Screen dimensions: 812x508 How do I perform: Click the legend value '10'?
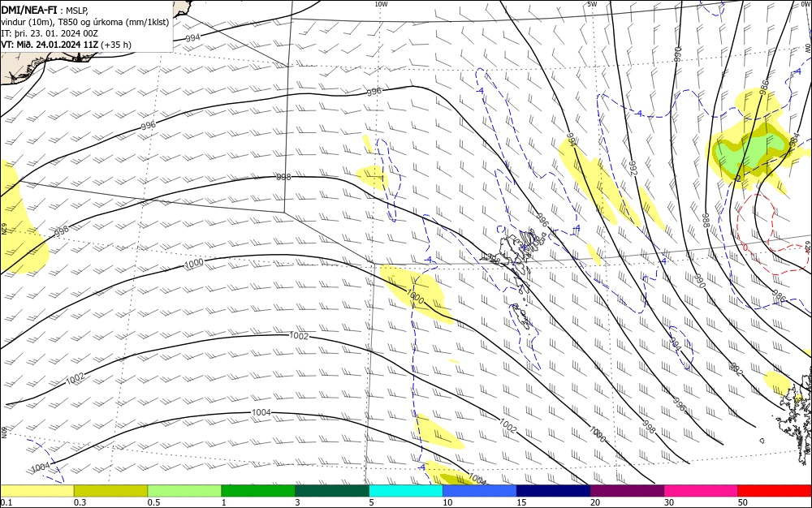(x=447, y=502)
